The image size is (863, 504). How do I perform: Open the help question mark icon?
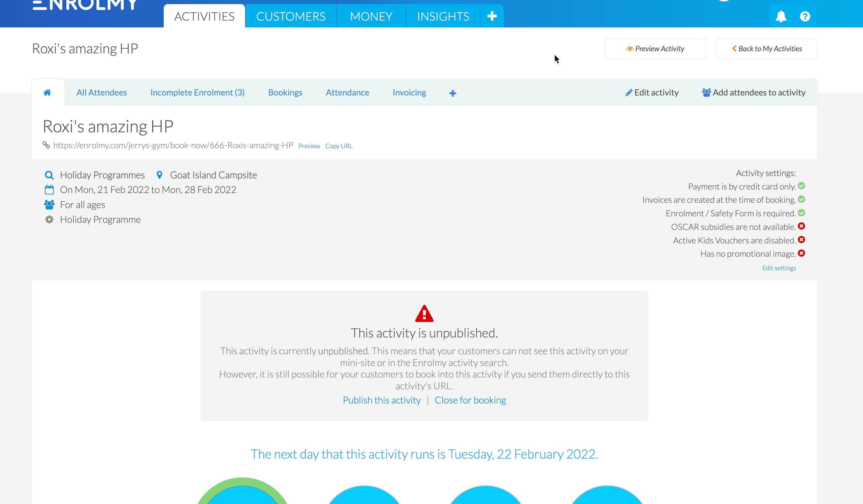tap(805, 16)
